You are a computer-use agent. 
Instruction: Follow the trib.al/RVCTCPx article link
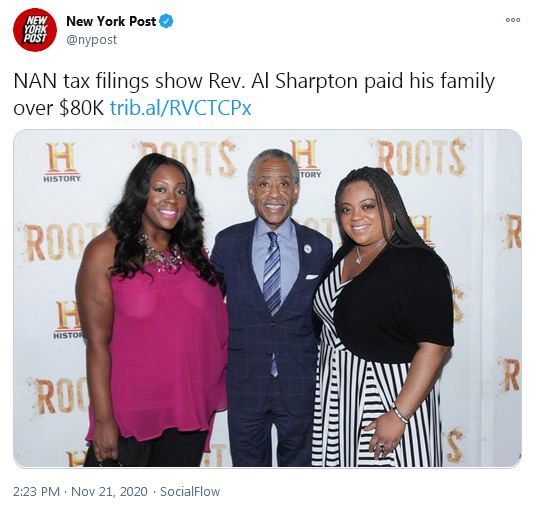(x=180, y=108)
